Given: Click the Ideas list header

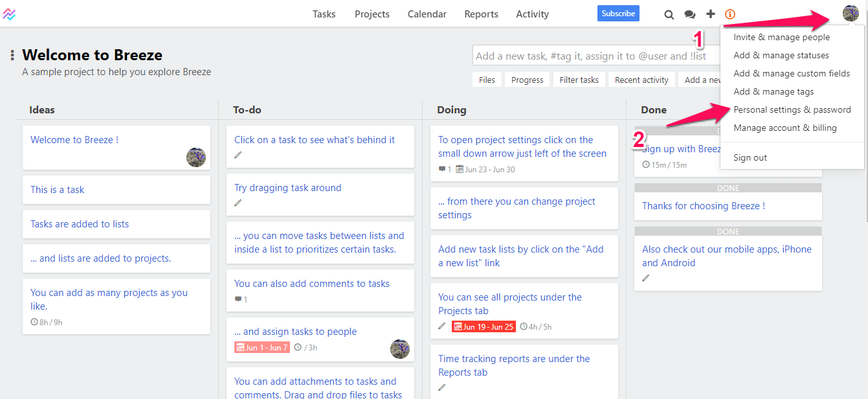Looking at the screenshot, I should click(x=42, y=110).
